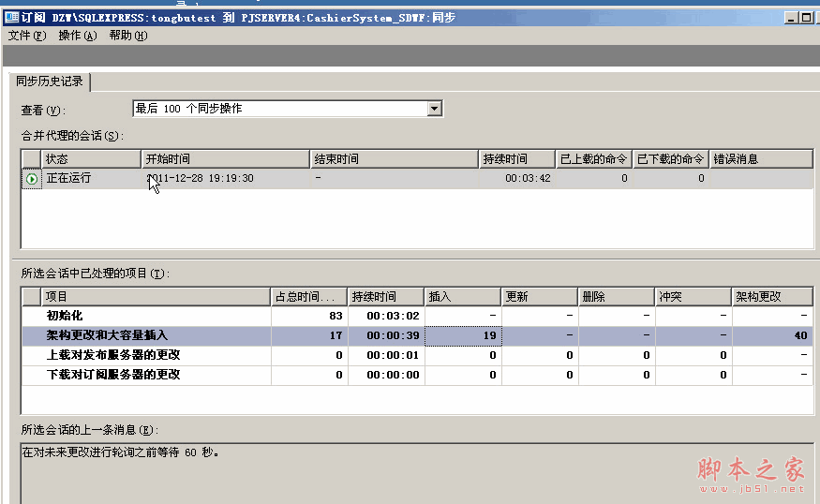Image resolution: width=820 pixels, height=504 pixels.
Task: Sort sessions by 持续时间 header in sessions table
Action: coord(517,159)
